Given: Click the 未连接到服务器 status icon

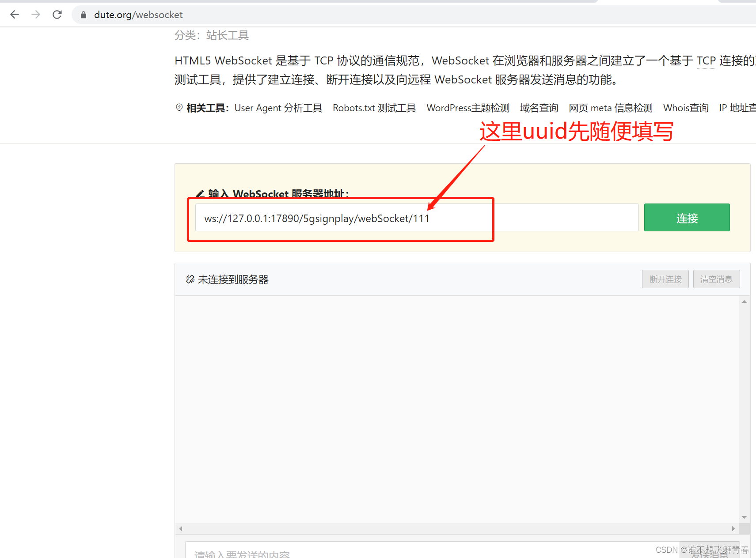Looking at the screenshot, I should coord(190,279).
